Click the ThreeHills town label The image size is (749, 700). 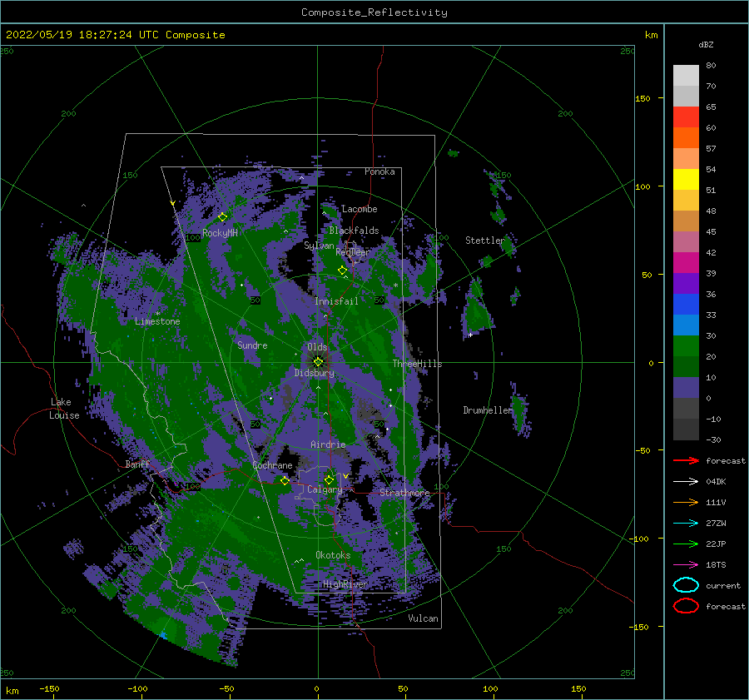pos(418,363)
